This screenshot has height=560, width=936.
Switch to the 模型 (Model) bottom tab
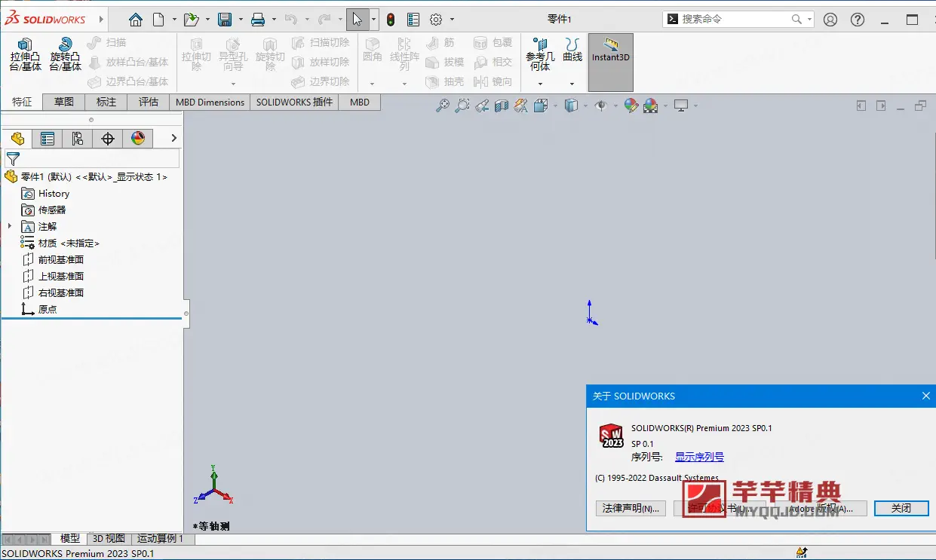coord(70,538)
